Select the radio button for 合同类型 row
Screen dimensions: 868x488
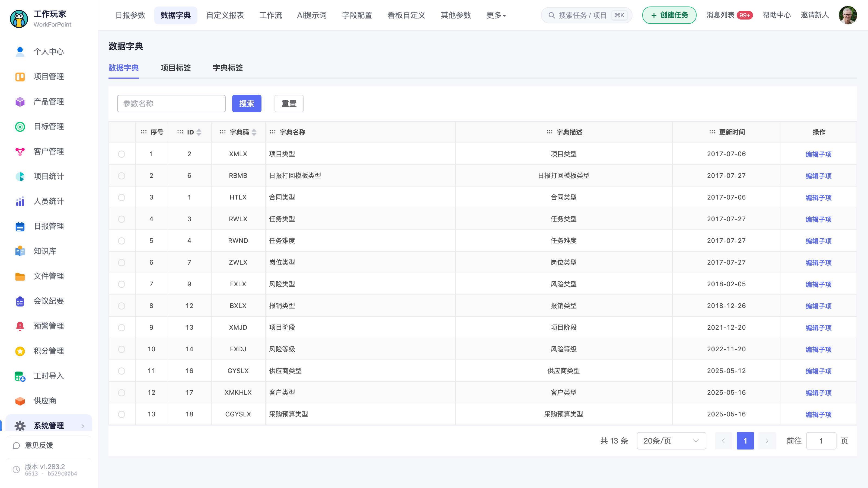click(x=122, y=197)
